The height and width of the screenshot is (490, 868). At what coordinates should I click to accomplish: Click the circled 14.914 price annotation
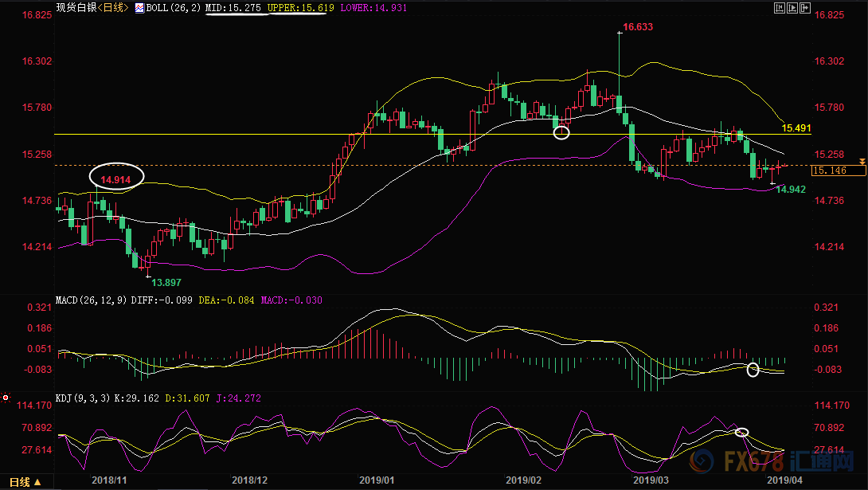pos(117,175)
